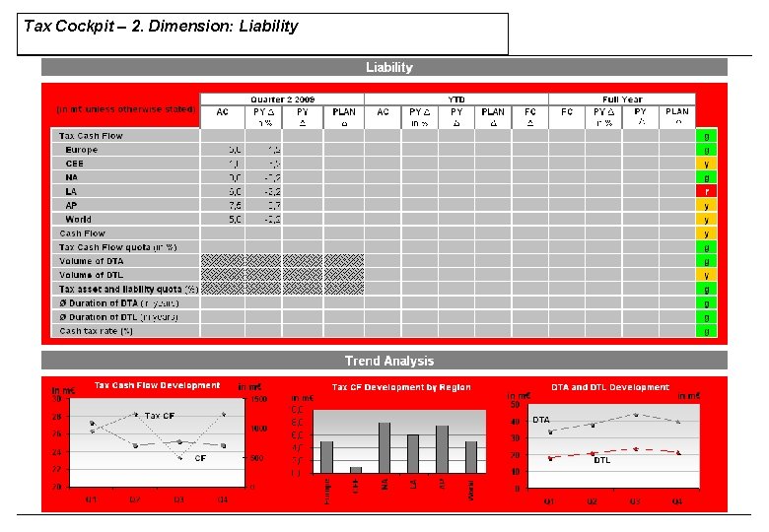769x532 pixels.
Task: Click the Quarter 2 AC value in AP row
Action: point(235,205)
